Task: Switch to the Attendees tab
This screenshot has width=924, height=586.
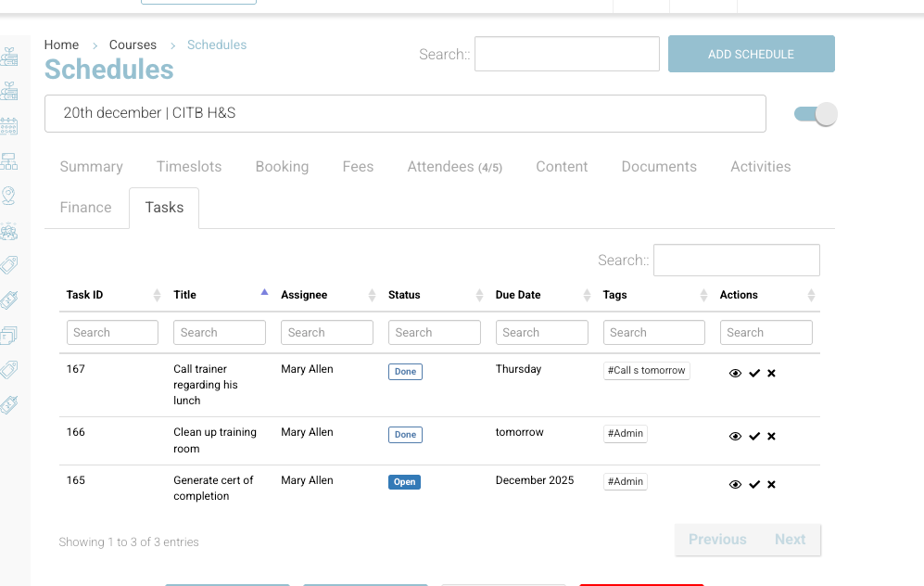Action: (454, 167)
